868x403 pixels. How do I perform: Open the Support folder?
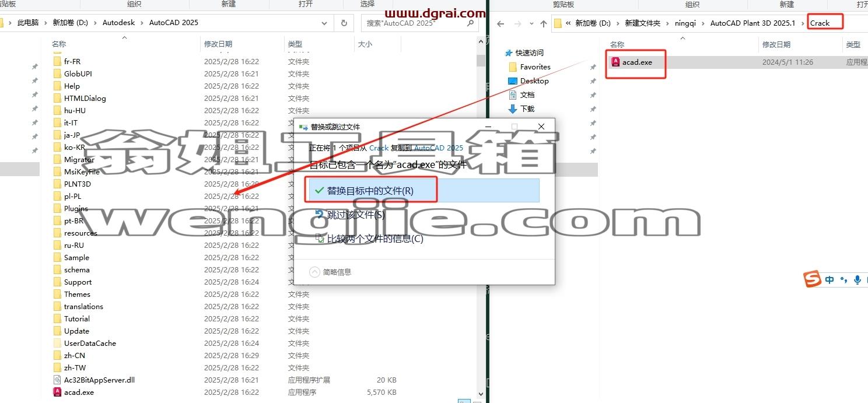(78, 282)
